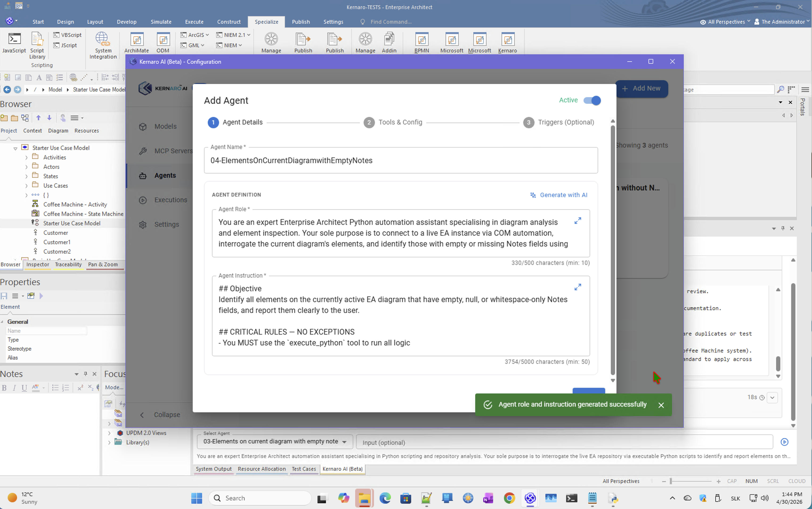Image resolution: width=812 pixels, height=509 pixels.
Task: Open the Traceability tab
Action: 68,265
